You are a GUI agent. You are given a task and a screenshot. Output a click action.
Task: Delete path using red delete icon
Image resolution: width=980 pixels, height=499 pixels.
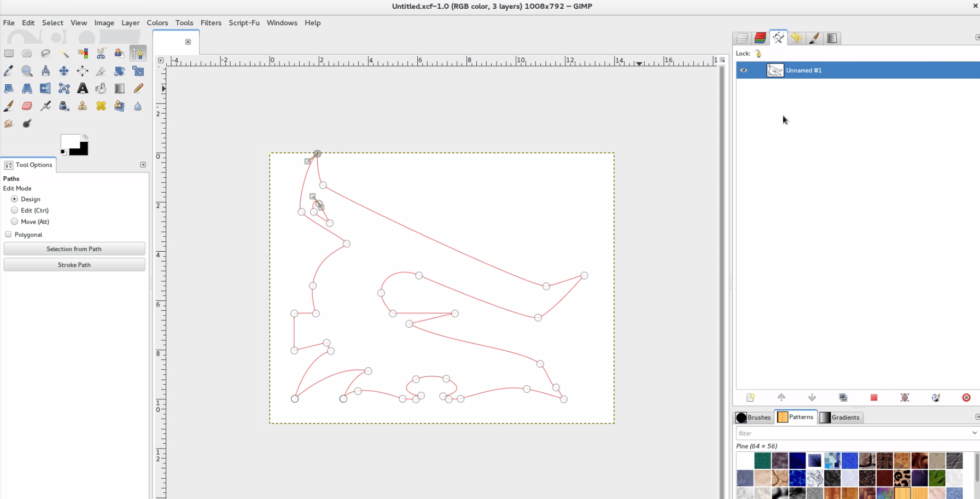tap(966, 398)
